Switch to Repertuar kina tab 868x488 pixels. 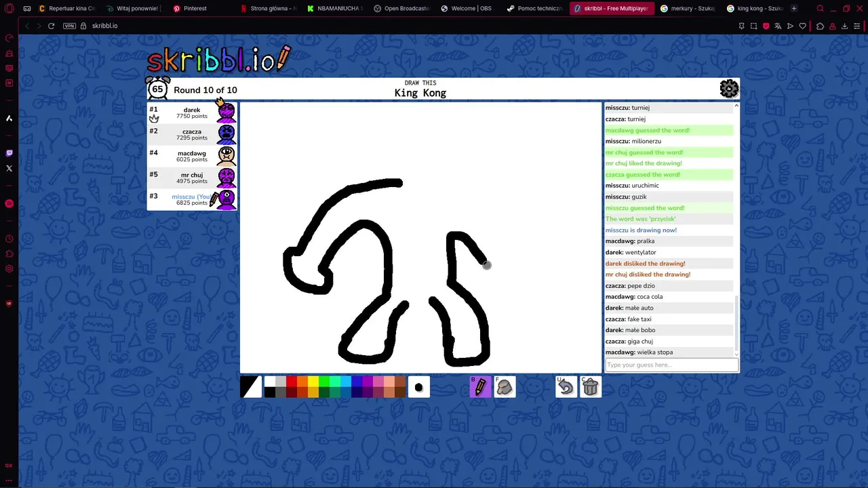pos(68,8)
